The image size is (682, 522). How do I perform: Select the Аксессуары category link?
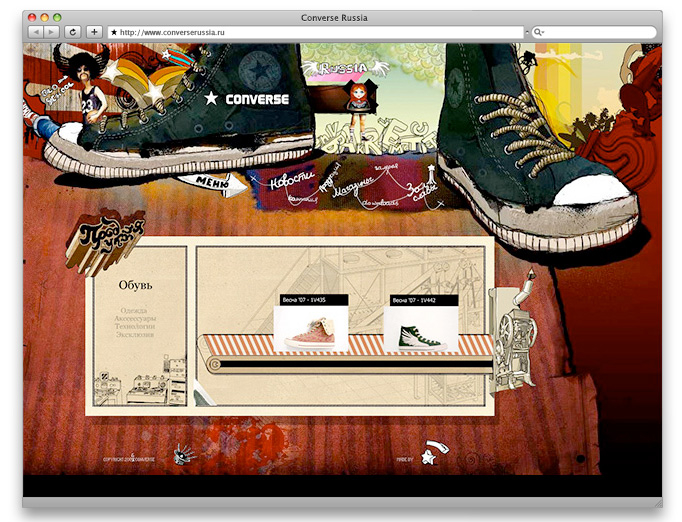click(135, 318)
